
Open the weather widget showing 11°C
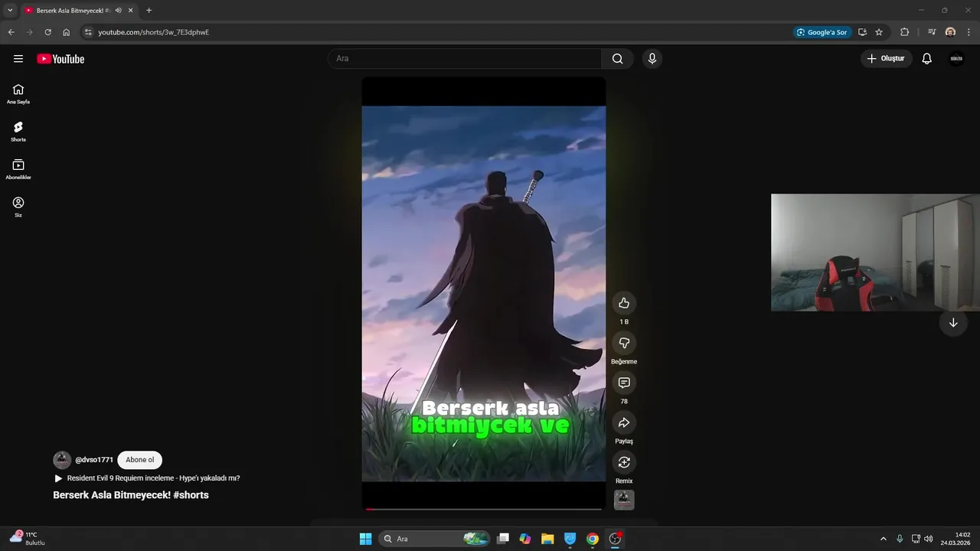tap(28, 538)
